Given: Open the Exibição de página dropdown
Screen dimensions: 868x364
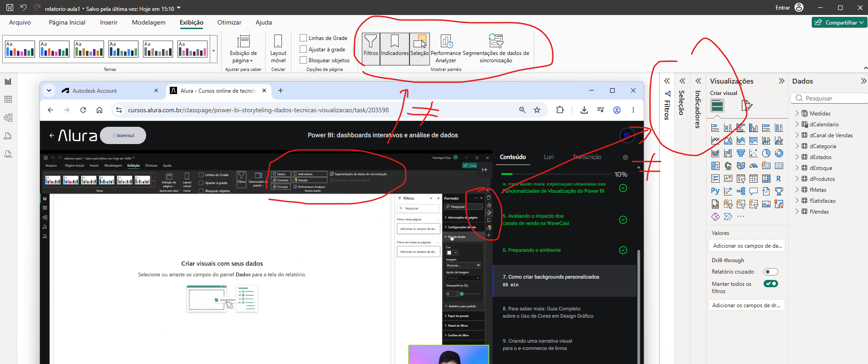Looking at the screenshot, I should point(243,49).
